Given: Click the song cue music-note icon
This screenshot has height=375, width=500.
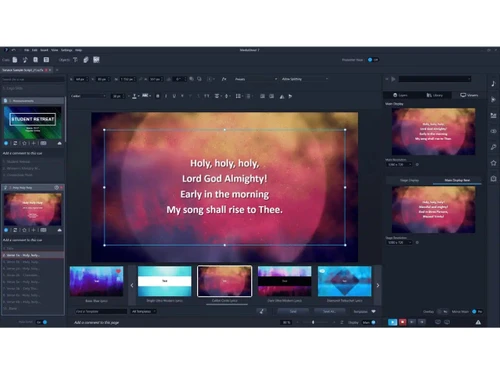Looking at the screenshot, I should coord(25,60).
